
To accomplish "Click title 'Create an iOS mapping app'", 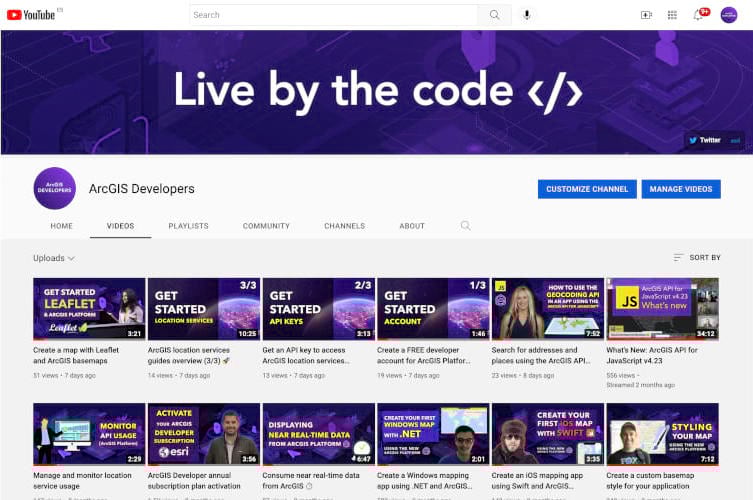I will tap(537, 481).
